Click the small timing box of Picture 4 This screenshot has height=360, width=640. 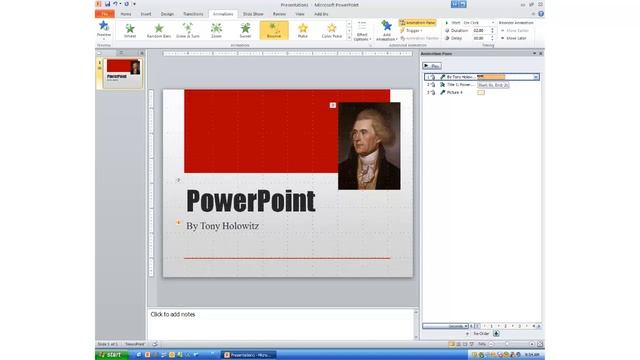click(x=481, y=92)
